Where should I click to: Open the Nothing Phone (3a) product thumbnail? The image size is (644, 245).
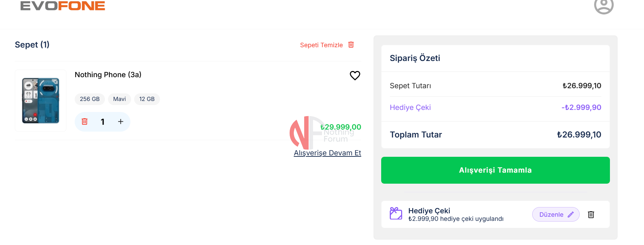point(41,101)
